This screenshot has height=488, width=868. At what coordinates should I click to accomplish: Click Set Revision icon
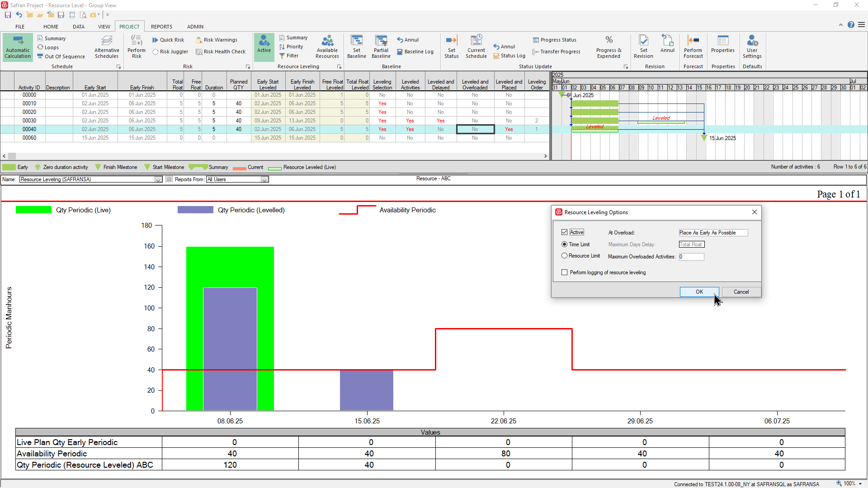(x=643, y=47)
